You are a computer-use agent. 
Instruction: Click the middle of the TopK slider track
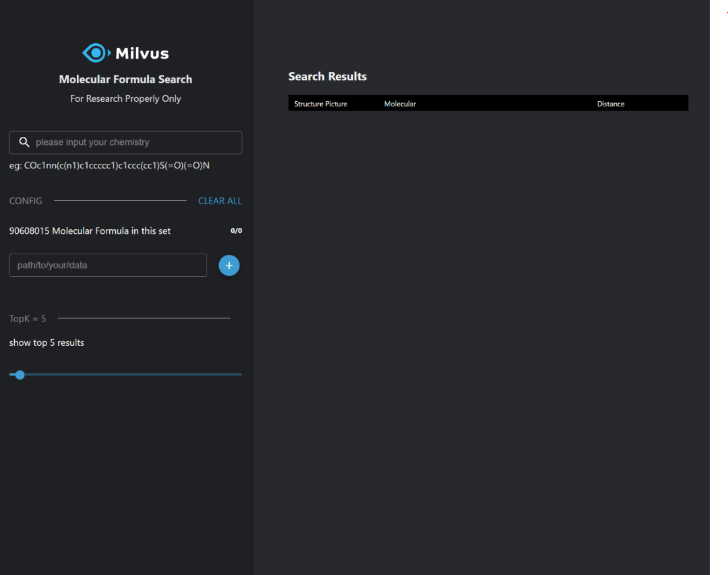(x=125, y=374)
